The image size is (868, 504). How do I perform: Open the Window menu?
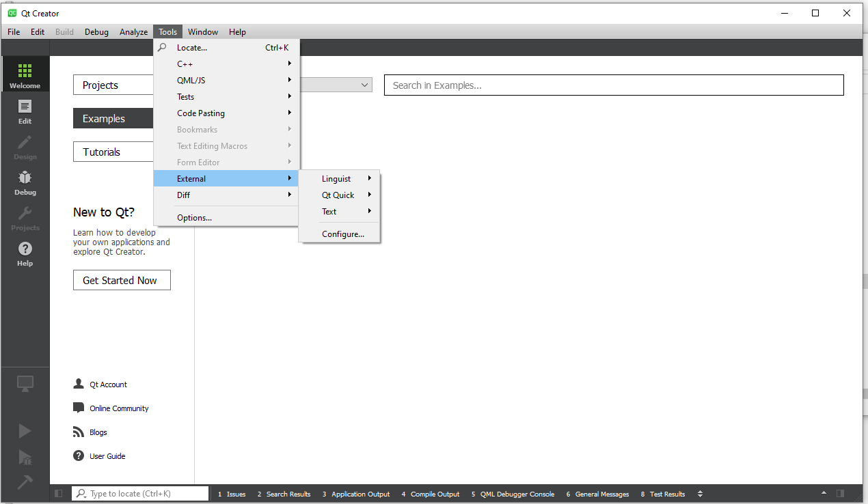tap(203, 31)
